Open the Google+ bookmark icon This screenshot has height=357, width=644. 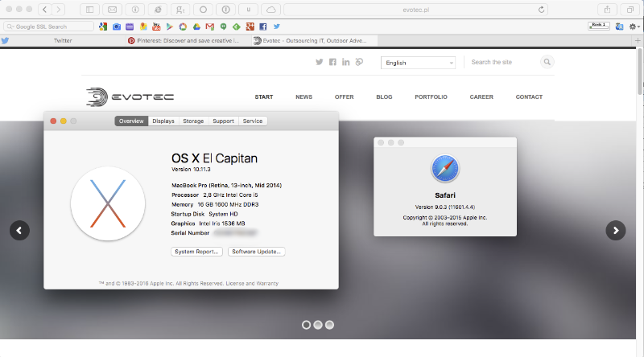250,27
